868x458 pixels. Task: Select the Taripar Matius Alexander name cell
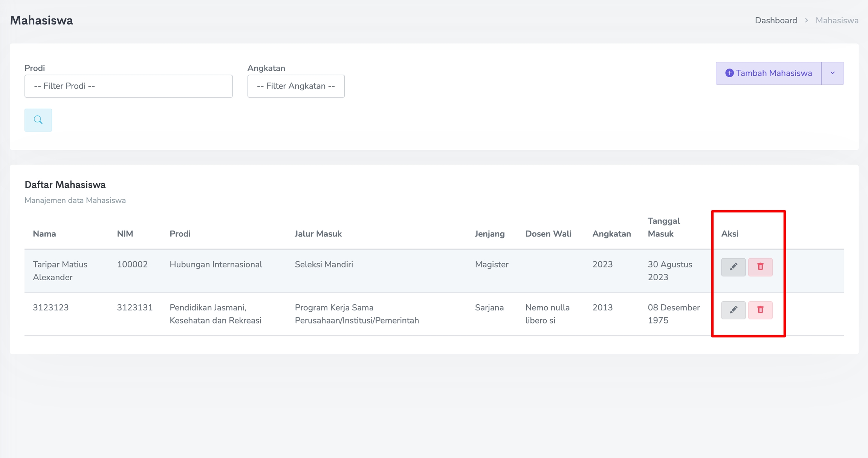click(60, 271)
